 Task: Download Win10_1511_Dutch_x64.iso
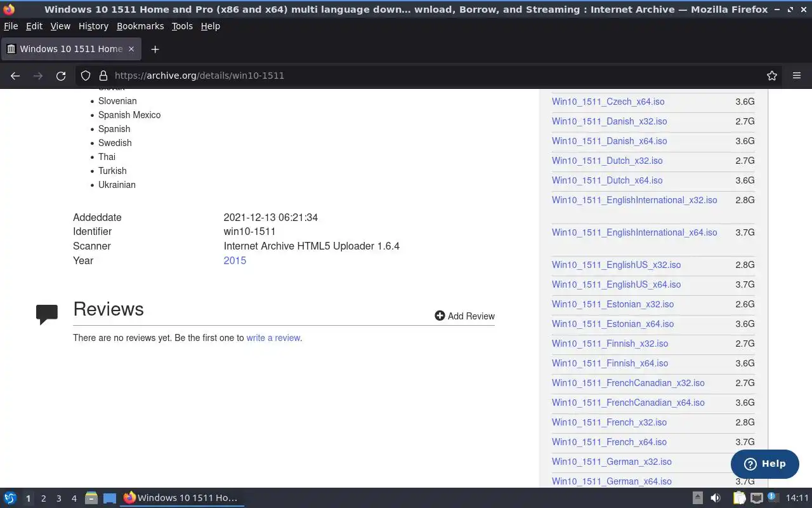607,180
